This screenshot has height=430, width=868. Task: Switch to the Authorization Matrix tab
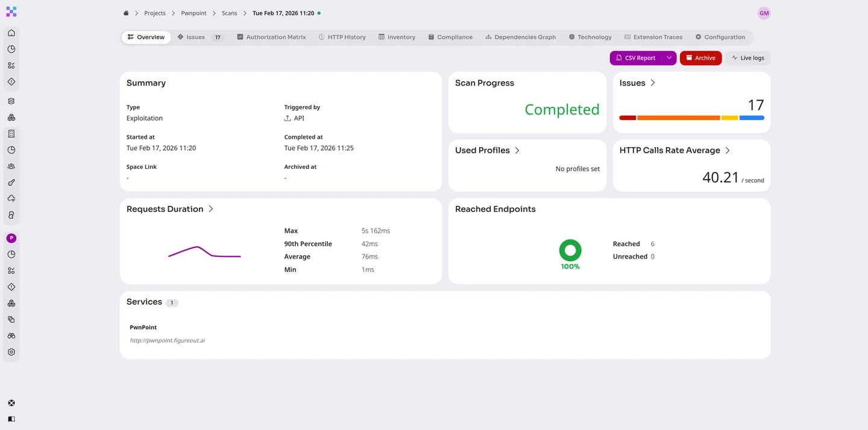[271, 37]
